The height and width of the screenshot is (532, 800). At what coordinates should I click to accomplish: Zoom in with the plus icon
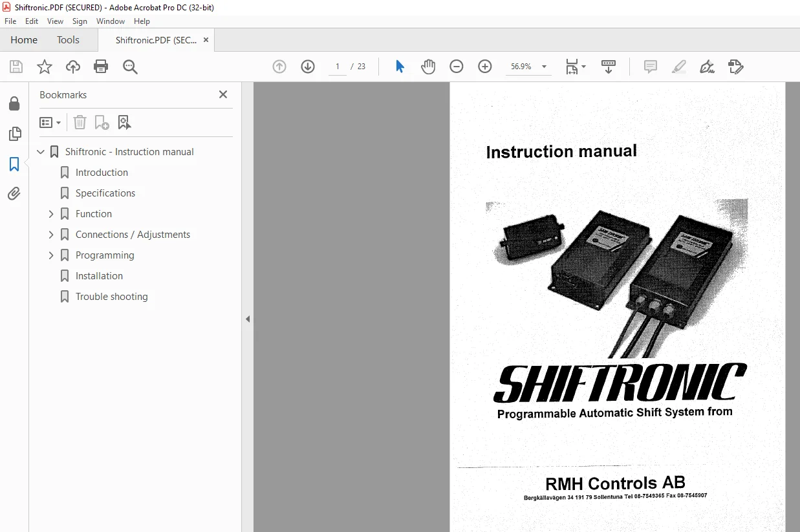(485, 67)
